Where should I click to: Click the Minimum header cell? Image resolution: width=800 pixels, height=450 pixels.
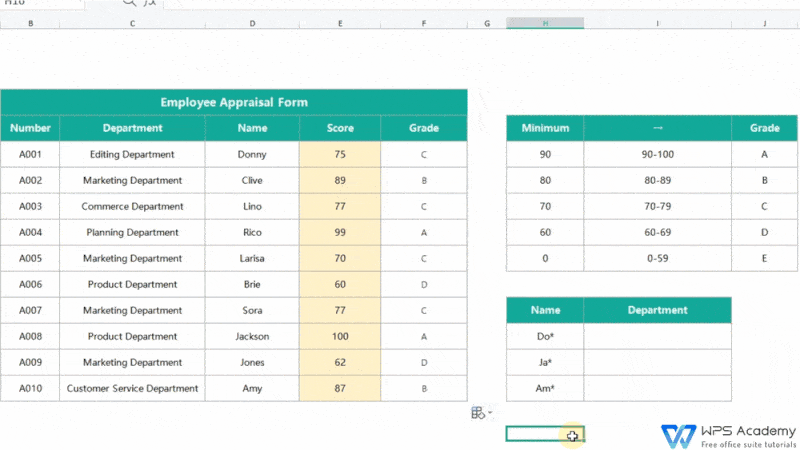coord(545,128)
